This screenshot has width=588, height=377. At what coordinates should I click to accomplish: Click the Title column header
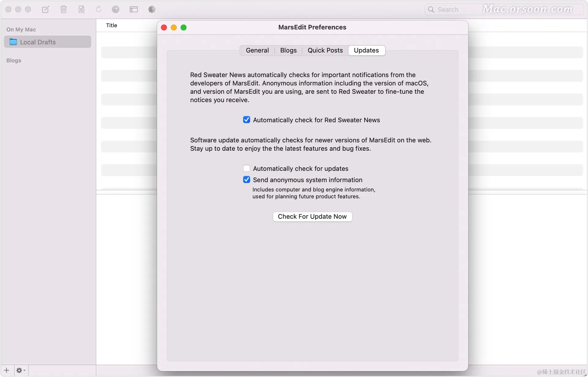coord(111,25)
